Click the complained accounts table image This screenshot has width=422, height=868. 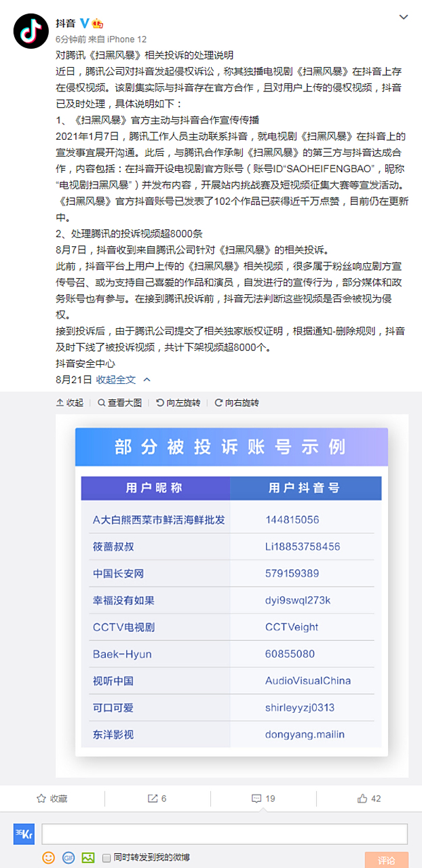coord(232,596)
